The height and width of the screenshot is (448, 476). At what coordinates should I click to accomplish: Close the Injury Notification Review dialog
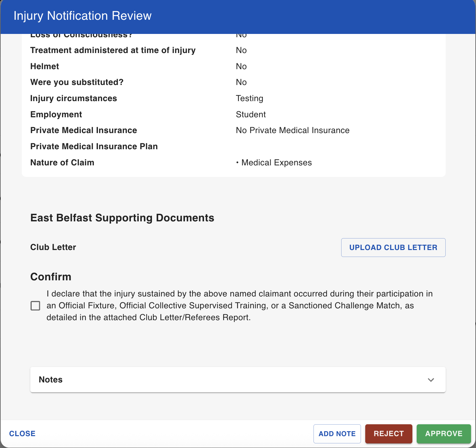(x=22, y=434)
